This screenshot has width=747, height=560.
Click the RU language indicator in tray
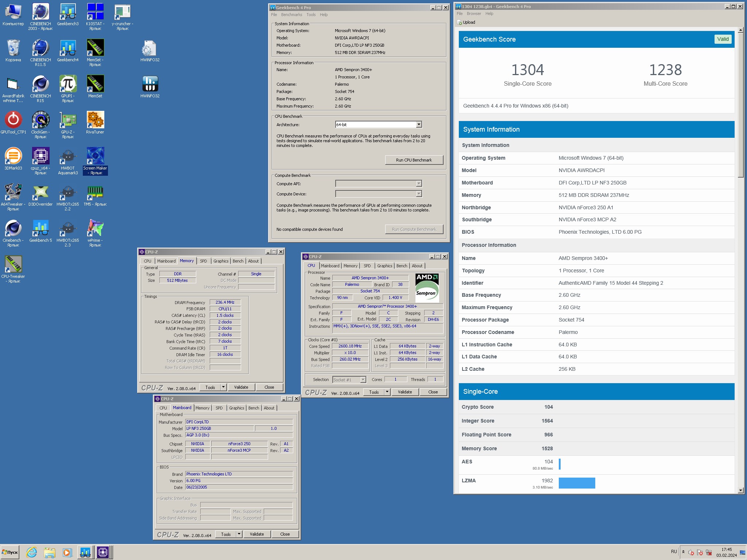click(x=674, y=552)
